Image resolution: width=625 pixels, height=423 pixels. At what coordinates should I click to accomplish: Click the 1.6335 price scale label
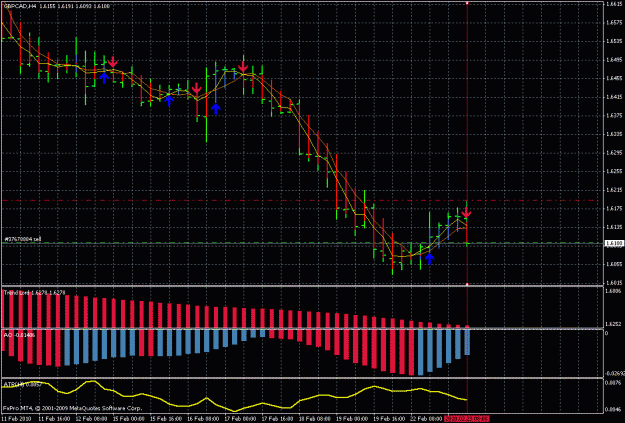point(615,134)
